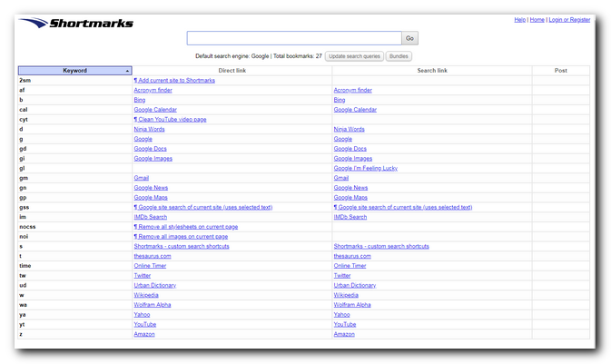Open Wikipedia direct link

[146, 295]
